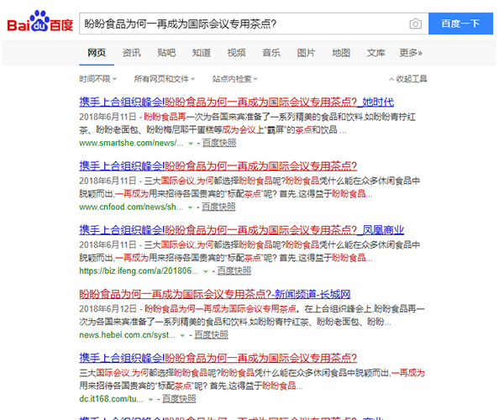
Task: Click green arrow next to dc.it168.com URL
Action: [152, 398]
